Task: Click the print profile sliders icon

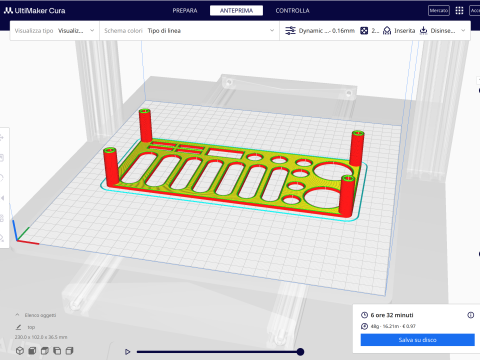Action: click(x=290, y=31)
